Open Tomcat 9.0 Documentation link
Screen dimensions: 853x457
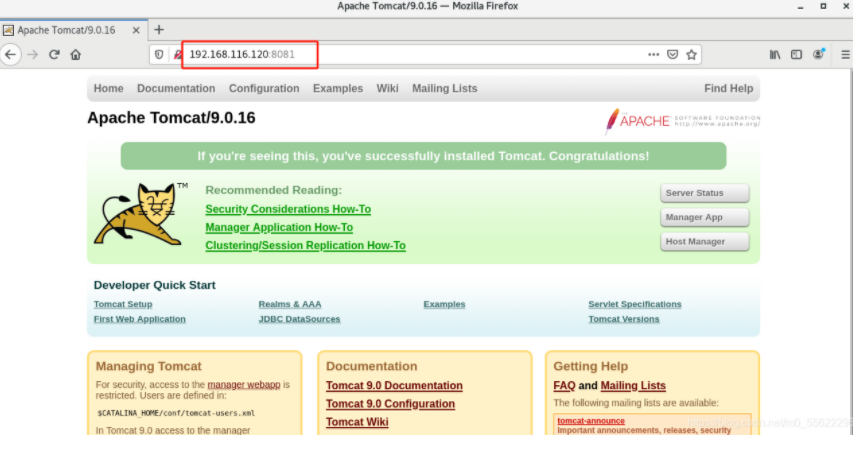[x=394, y=385]
